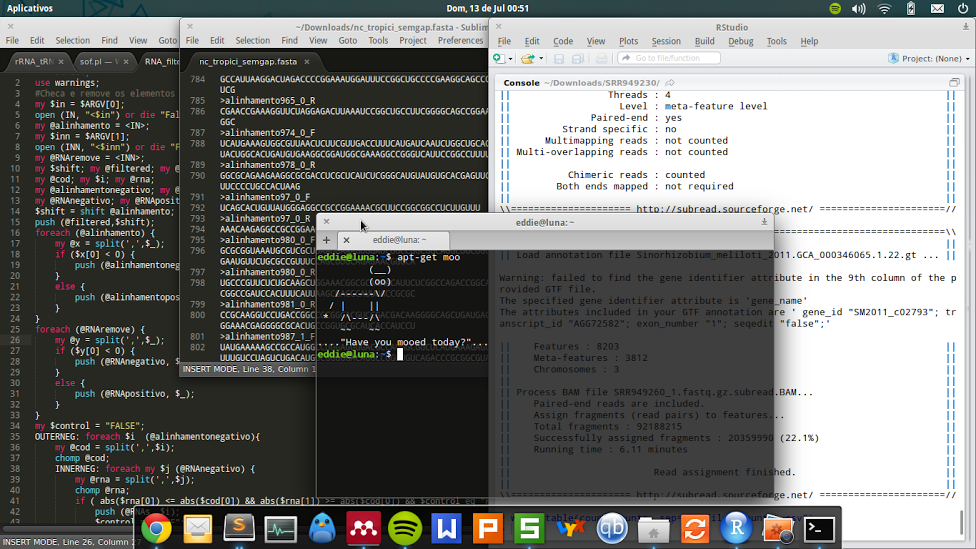Open Sublime Text from the dock
Screen dimensions: 976x549
(x=238, y=527)
